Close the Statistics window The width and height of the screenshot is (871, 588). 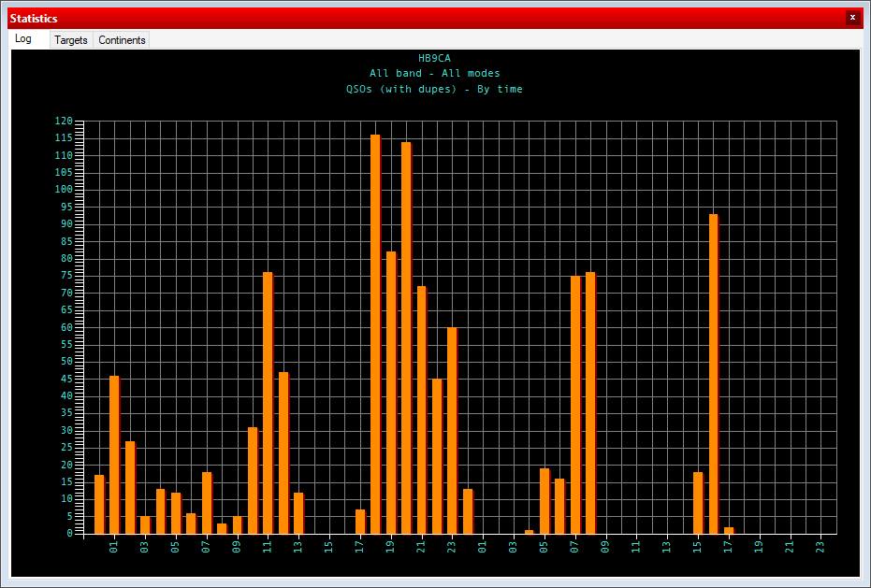point(851,18)
